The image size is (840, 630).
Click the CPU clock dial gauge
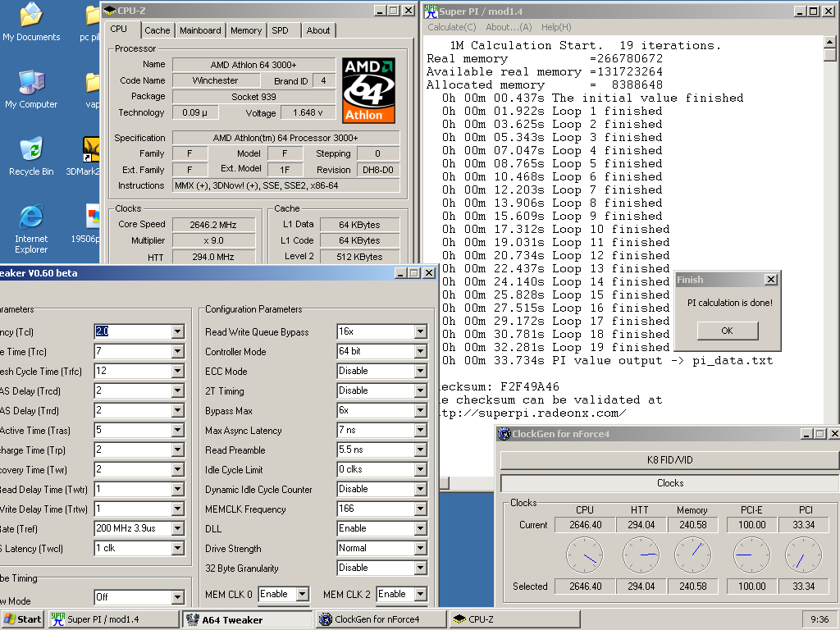[585, 555]
